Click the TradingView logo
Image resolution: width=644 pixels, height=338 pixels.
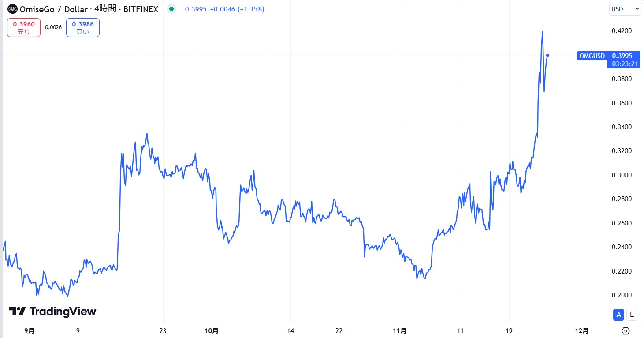[x=53, y=311]
